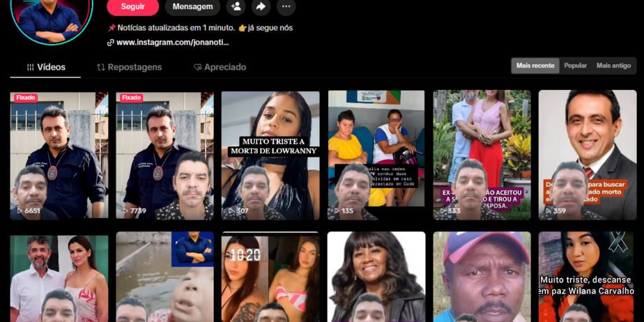
Task: Switch to the Repostagens tab
Action: click(130, 68)
